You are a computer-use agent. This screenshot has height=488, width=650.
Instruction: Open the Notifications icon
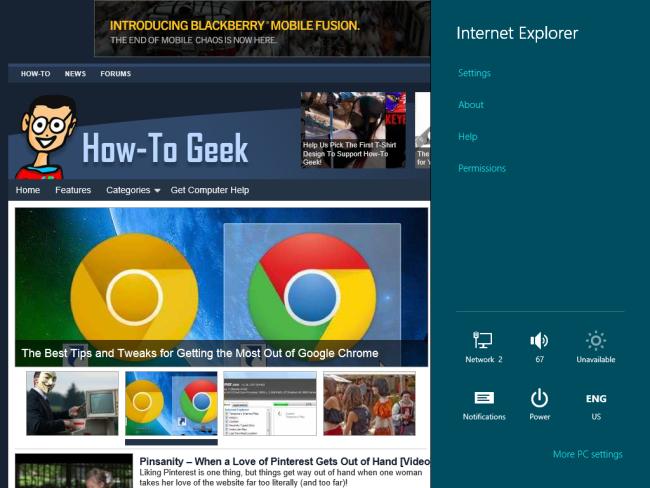click(484, 405)
